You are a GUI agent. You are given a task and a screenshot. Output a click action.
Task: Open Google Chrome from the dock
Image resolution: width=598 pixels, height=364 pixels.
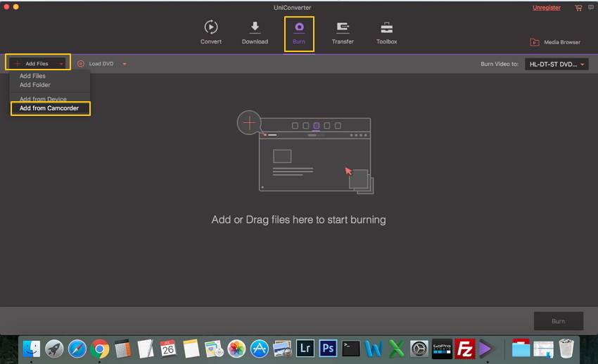pyautogui.click(x=99, y=349)
